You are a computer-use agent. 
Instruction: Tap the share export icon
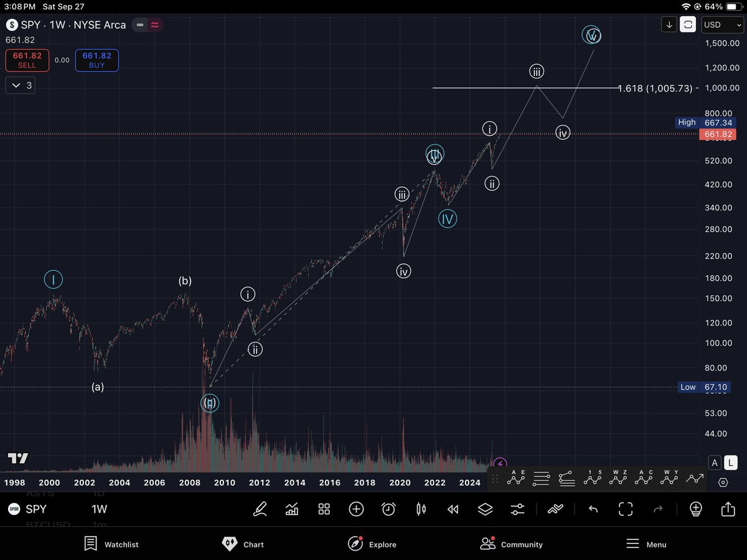coord(728,509)
